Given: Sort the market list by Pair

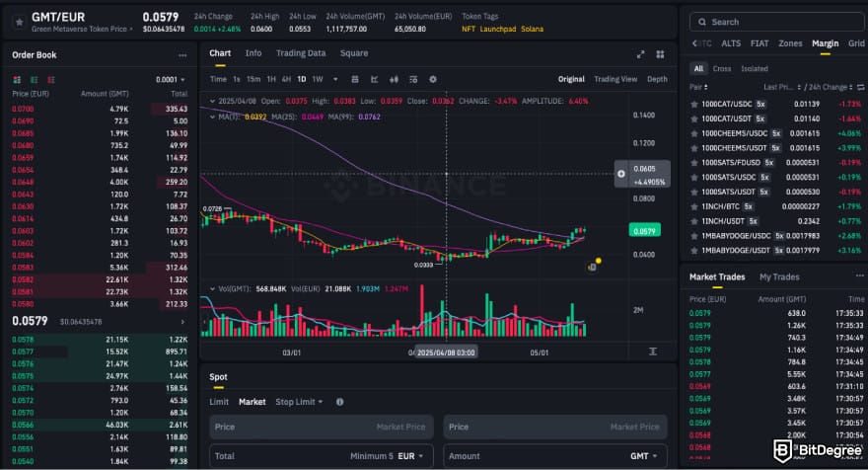Looking at the screenshot, I should [x=698, y=87].
